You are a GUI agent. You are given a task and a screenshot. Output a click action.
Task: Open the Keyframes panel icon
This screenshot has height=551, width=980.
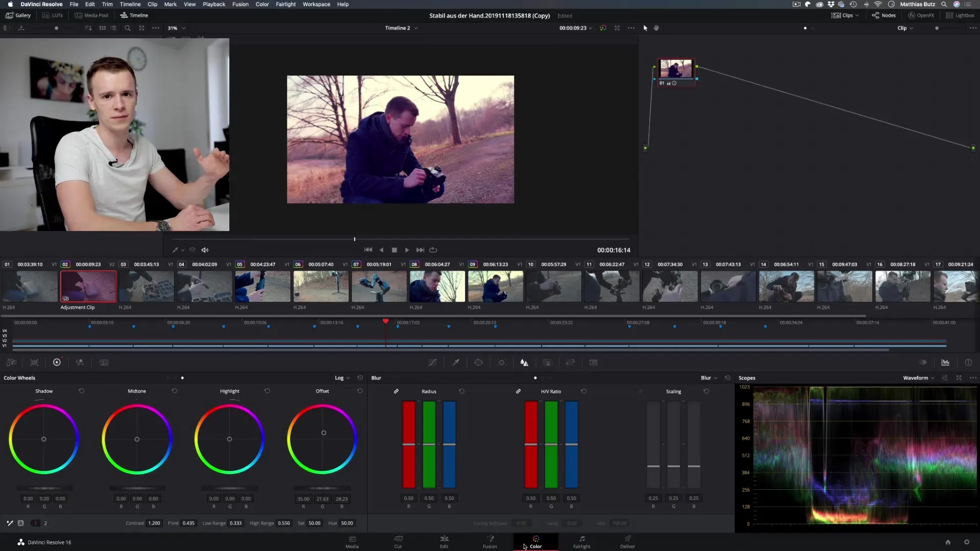(923, 362)
